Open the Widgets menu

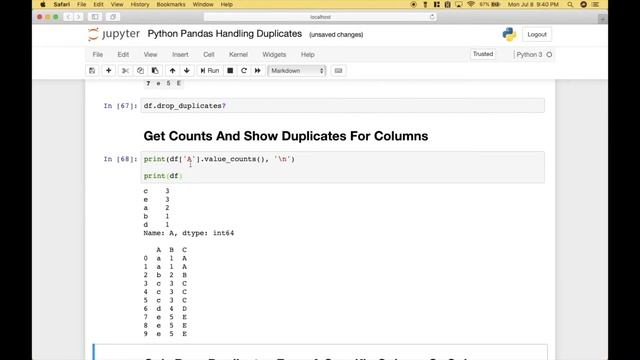(x=274, y=54)
